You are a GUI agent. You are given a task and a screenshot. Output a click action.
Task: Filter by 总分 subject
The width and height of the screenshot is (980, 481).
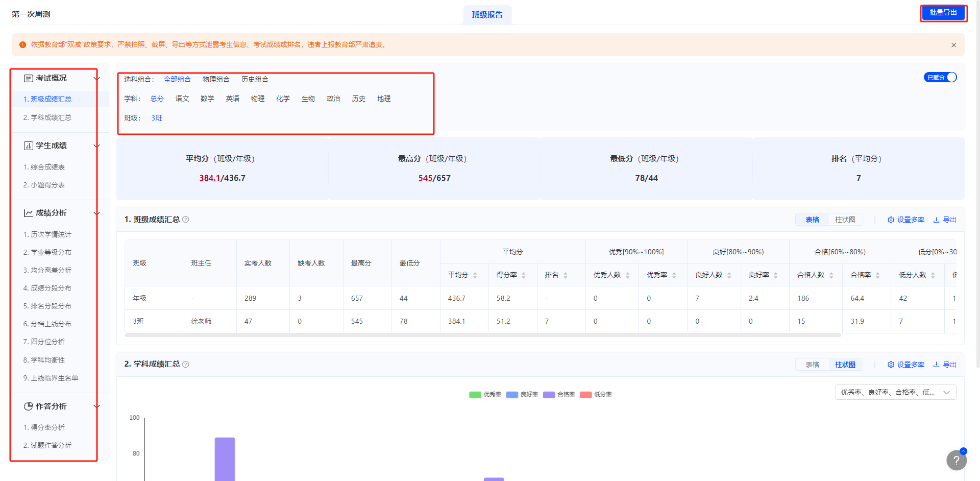157,99
